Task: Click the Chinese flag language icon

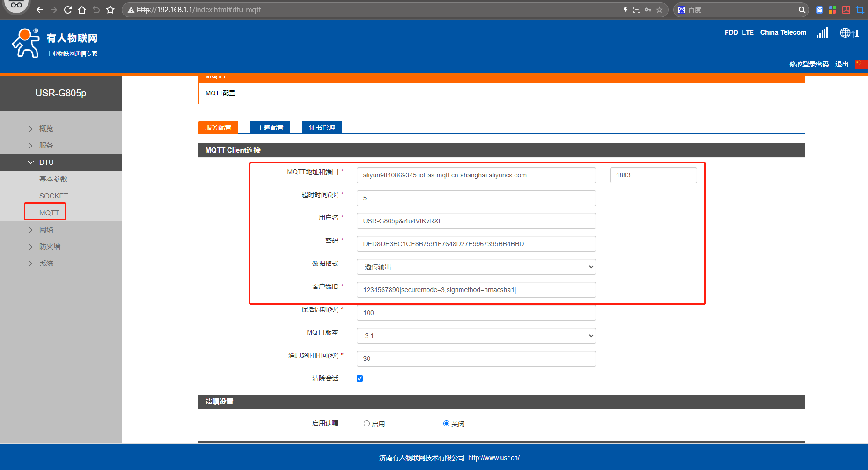Action: (x=861, y=64)
